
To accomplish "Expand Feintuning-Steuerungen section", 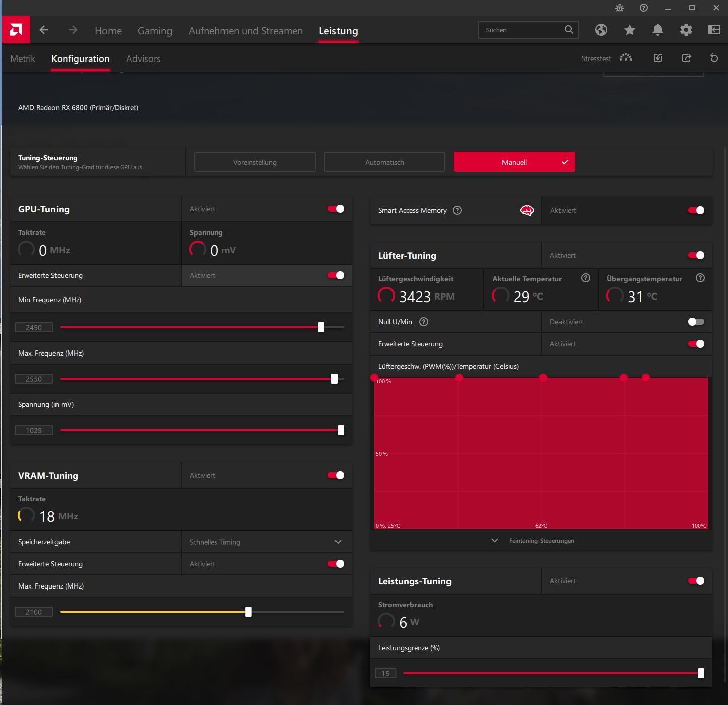I will coord(533,541).
